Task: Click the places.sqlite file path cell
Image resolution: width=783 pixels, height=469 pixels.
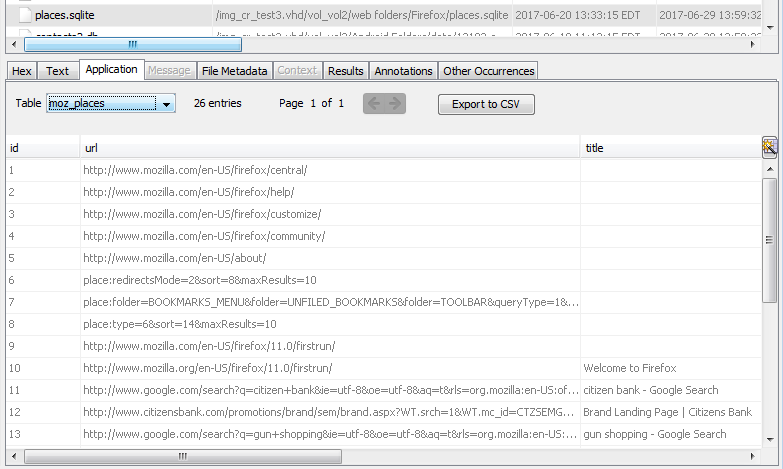Action: click(x=362, y=15)
